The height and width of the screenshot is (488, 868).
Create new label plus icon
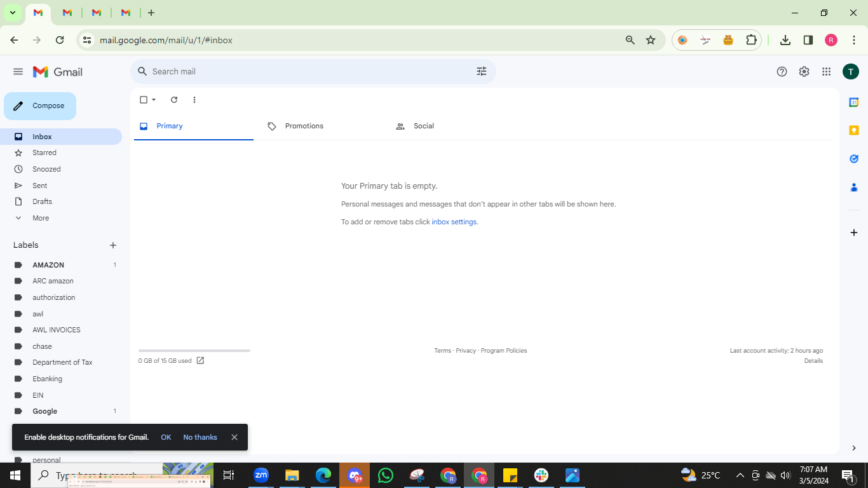(113, 245)
